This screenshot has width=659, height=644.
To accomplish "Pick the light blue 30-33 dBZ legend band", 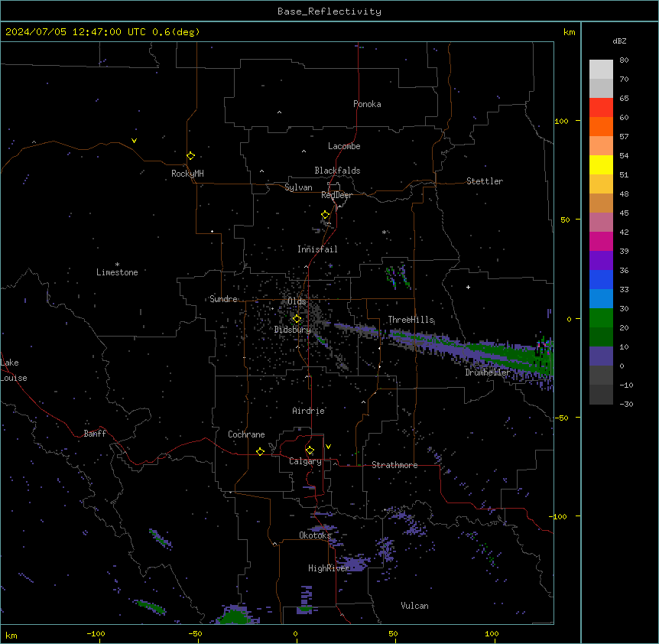I will [601, 299].
